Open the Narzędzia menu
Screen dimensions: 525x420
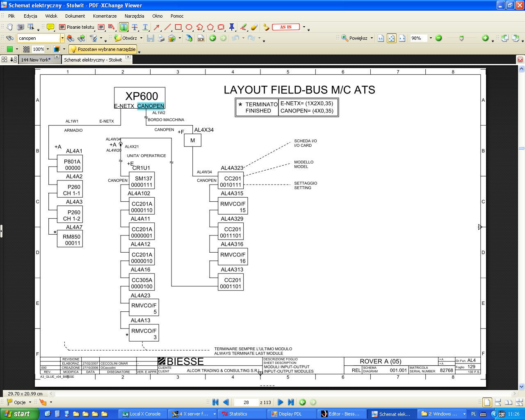(x=134, y=16)
